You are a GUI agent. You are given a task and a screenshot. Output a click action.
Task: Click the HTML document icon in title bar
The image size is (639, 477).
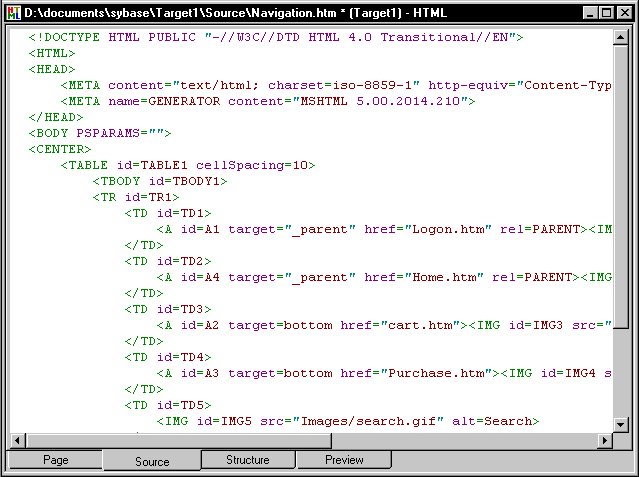13,13
